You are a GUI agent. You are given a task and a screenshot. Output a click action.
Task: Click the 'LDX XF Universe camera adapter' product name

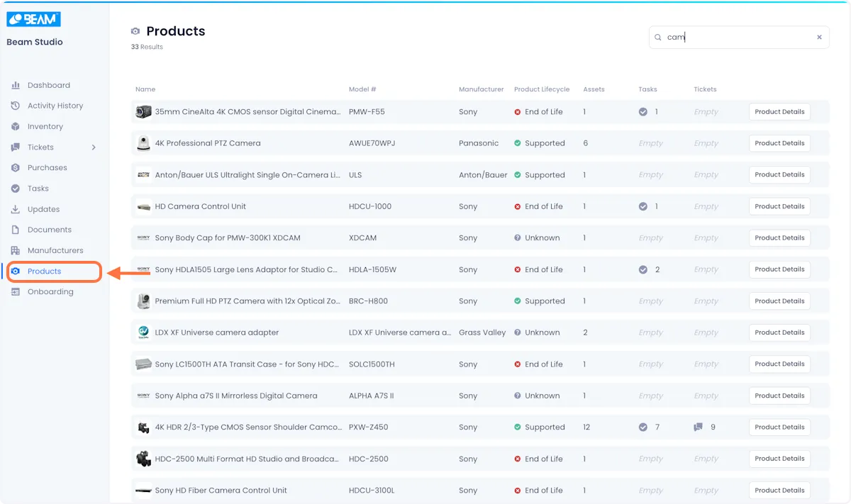tap(217, 332)
